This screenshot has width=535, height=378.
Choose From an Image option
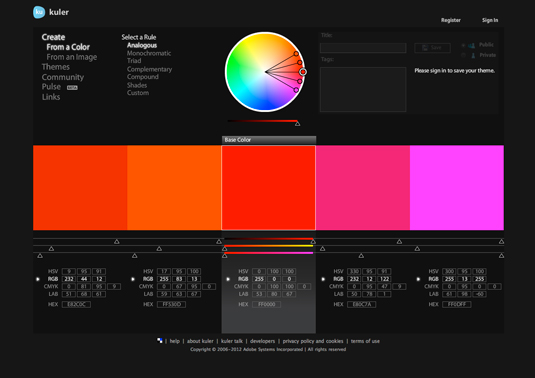pos(72,57)
